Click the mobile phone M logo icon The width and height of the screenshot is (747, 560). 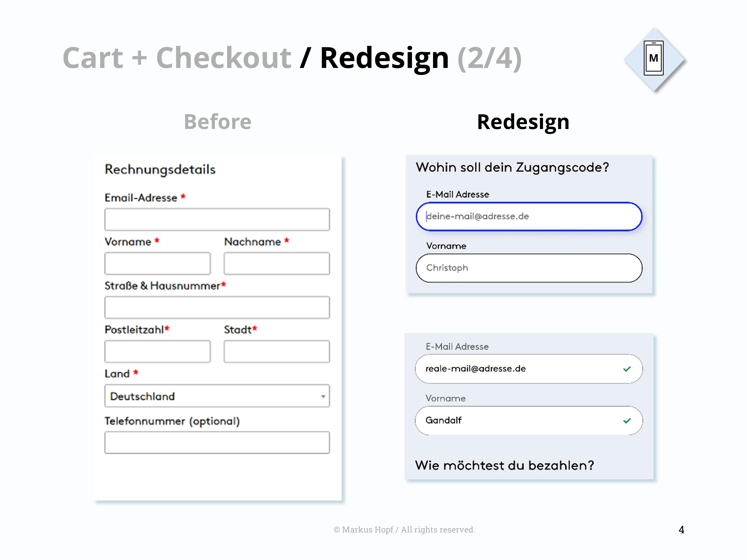[x=653, y=58]
